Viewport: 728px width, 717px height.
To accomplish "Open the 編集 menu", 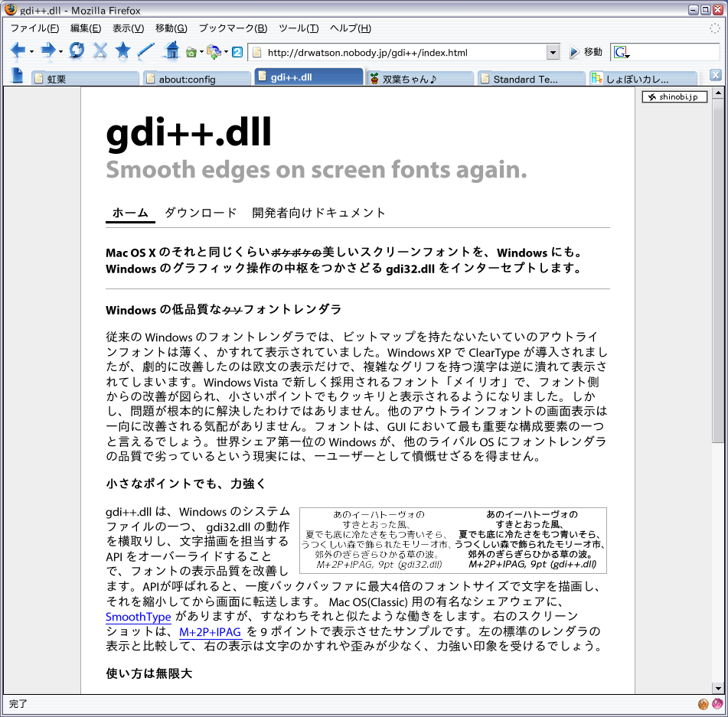I will pos(86,28).
